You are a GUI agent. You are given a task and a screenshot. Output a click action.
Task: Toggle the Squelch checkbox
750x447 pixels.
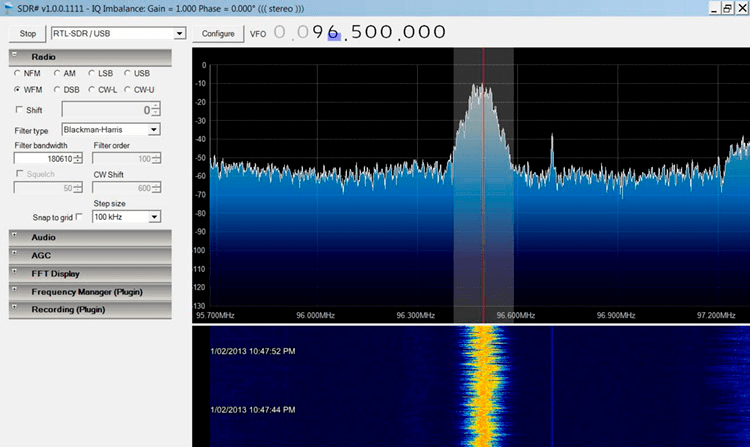coord(20,174)
